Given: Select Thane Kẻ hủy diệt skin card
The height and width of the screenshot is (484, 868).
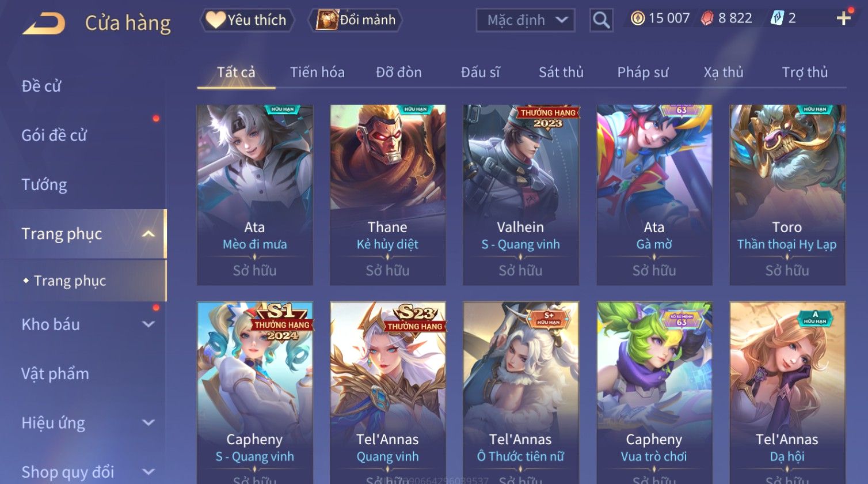Looking at the screenshot, I should click(387, 195).
